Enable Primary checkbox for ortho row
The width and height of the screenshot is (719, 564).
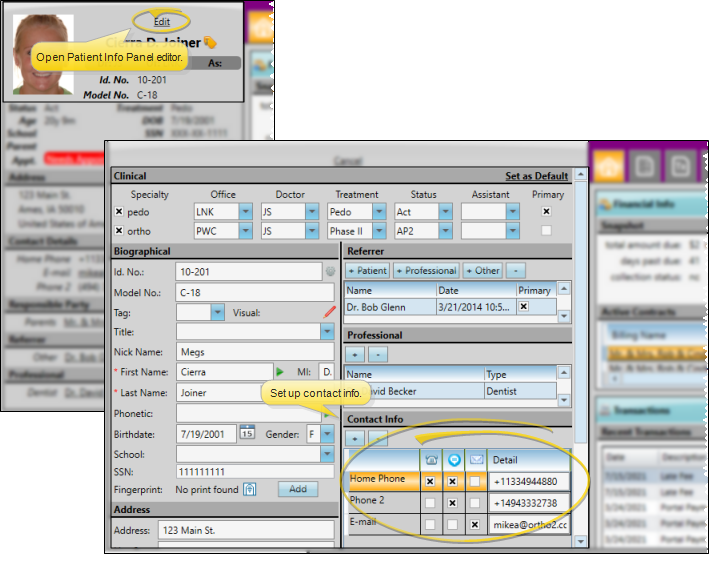(545, 230)
